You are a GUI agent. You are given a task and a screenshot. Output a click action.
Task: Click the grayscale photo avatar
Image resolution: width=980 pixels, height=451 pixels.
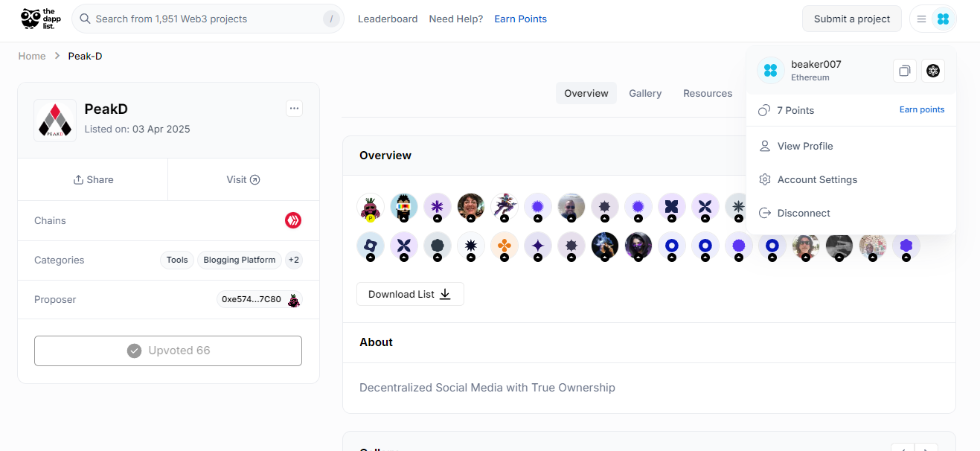[839, 246]
